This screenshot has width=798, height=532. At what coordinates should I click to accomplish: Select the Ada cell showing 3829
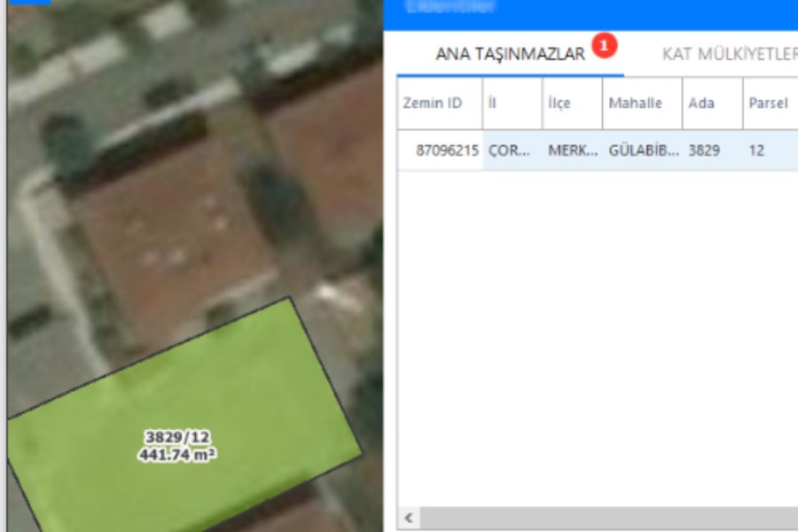(x=713, y=151)
